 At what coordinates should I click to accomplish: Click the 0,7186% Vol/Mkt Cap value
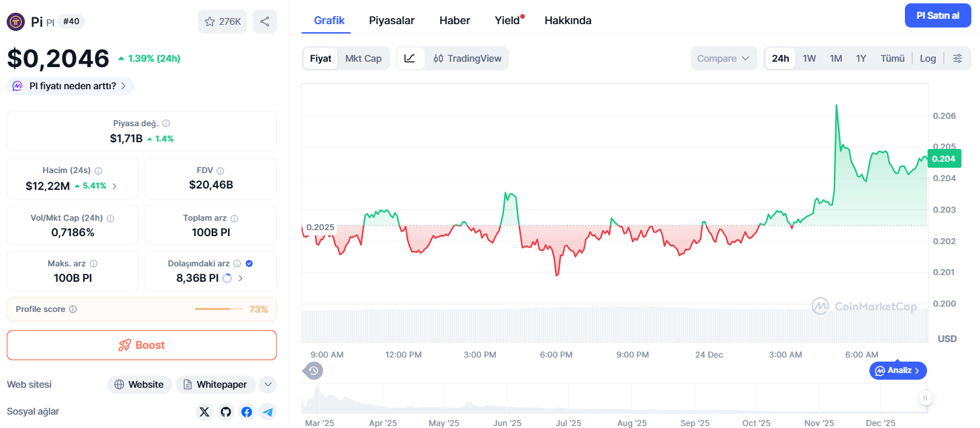pyautogui.click(x=73, y=232)
